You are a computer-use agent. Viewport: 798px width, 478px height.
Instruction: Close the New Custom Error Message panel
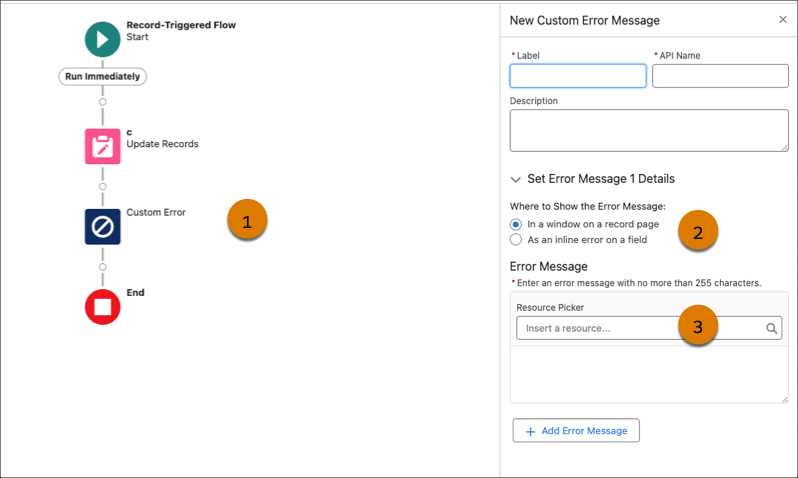[782, 20]
